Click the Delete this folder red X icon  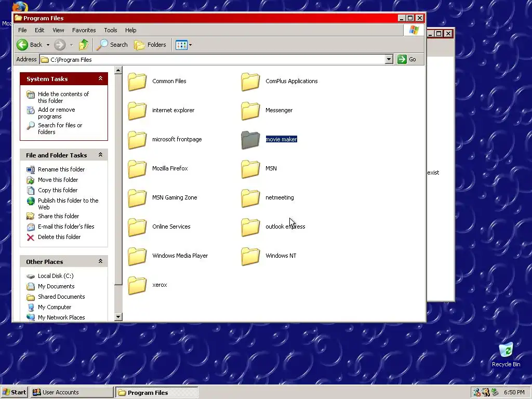point(31,237)
